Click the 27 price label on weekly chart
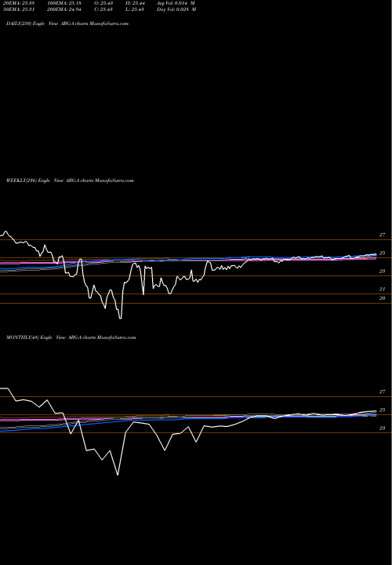Screen dimensions: 392x565 (x=382, y=235)
